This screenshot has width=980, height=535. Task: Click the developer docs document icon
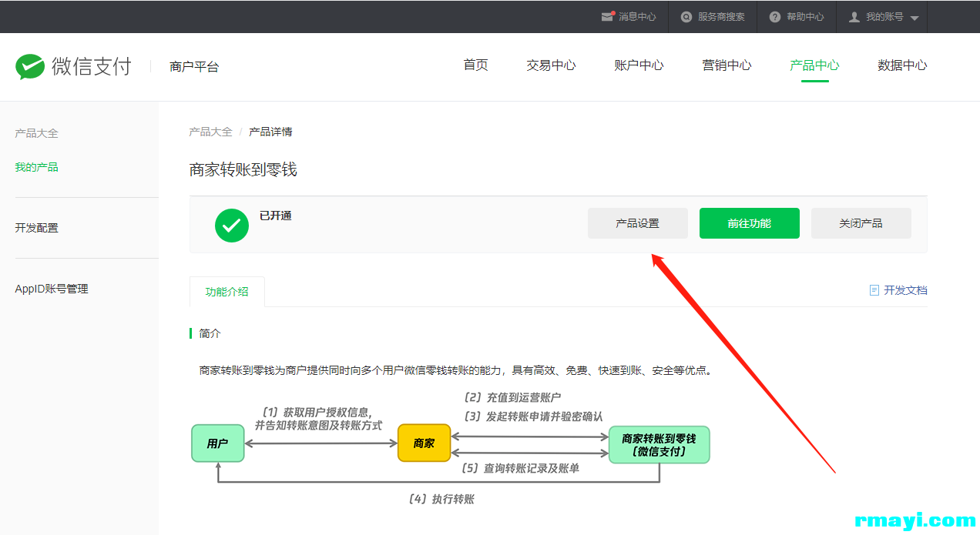click(x=874, y=290)
